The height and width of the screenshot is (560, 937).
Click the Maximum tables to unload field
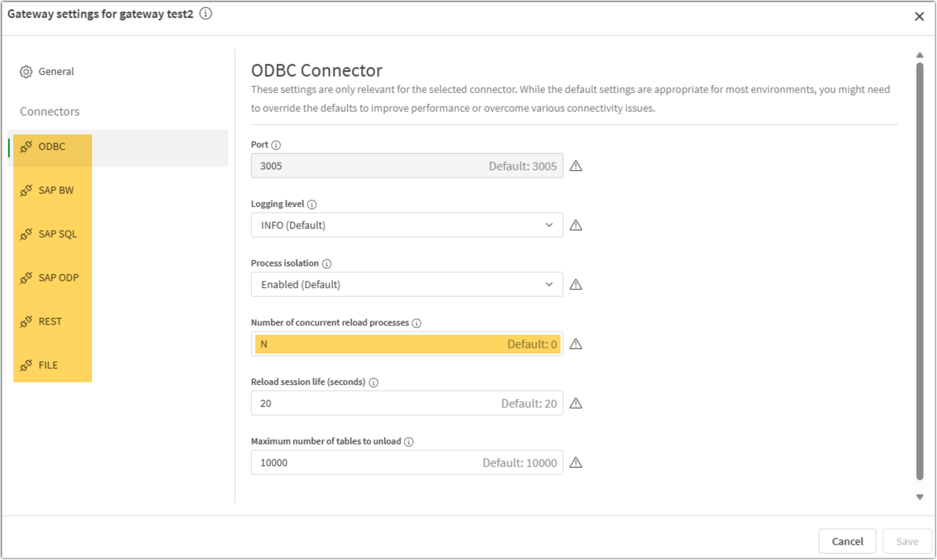(407, 463)
